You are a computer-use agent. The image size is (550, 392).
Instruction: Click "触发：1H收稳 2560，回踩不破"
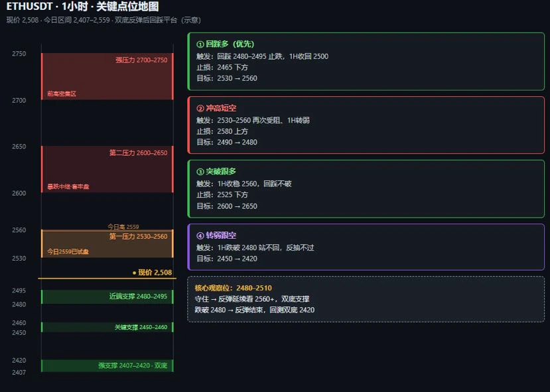click(244, 184)
